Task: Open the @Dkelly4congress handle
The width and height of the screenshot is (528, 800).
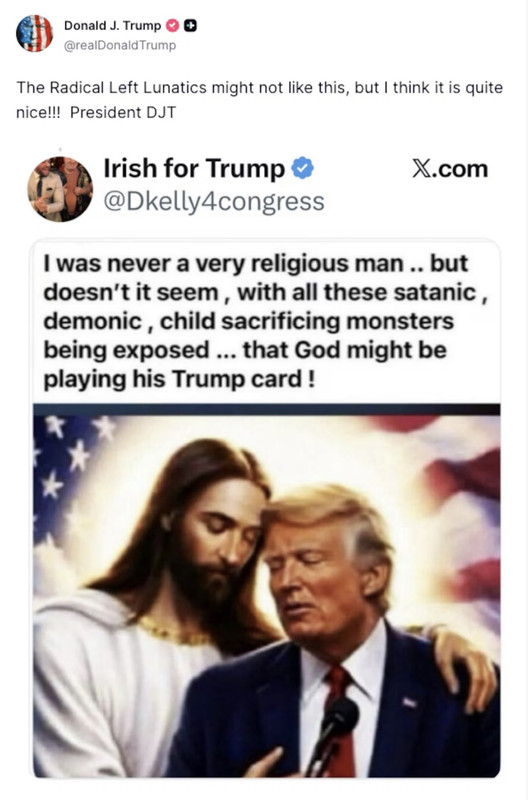Action: 214,202
